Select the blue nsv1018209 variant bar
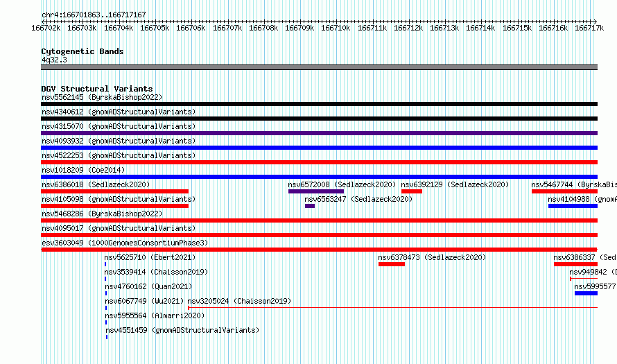Image resolution: width=617 pixels, height=364 pixels. [x=319, y=177]
